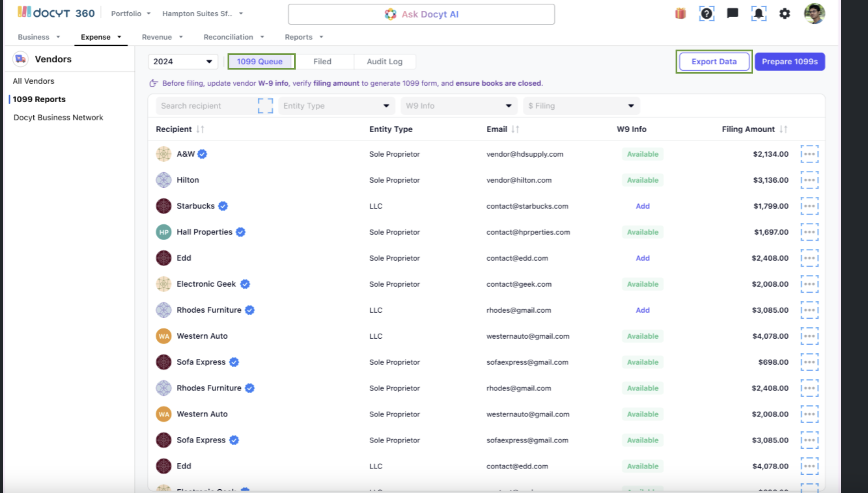Open the 2024 year dropdown
This screenshot has height=493, width=868.
click(x=183, y=61)
